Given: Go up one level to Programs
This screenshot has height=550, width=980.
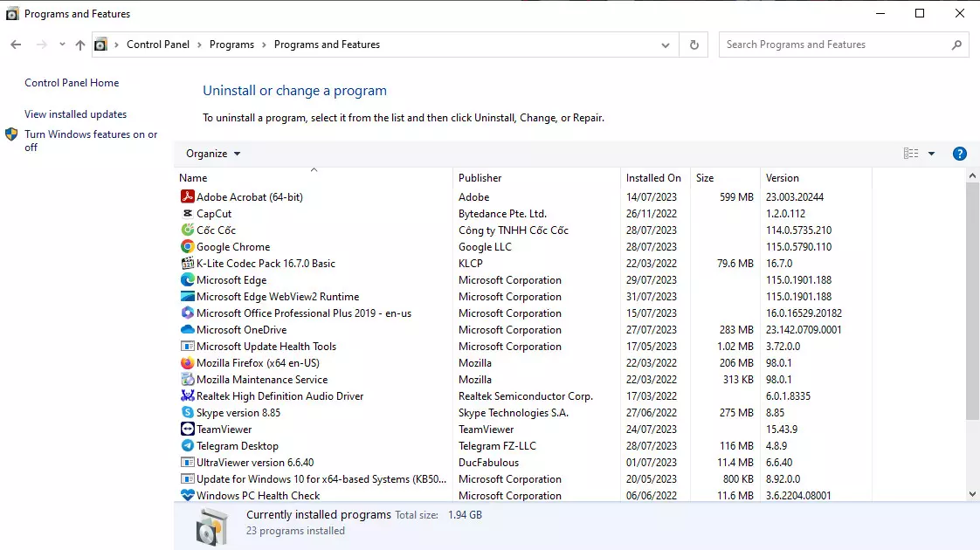Looking at the screenshot, I should click(x=80, y=45).
